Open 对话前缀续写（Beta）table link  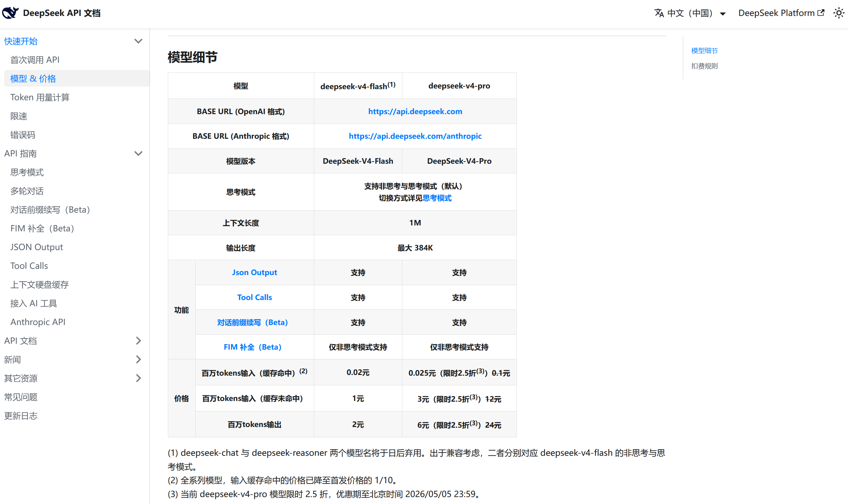point(252,322)
